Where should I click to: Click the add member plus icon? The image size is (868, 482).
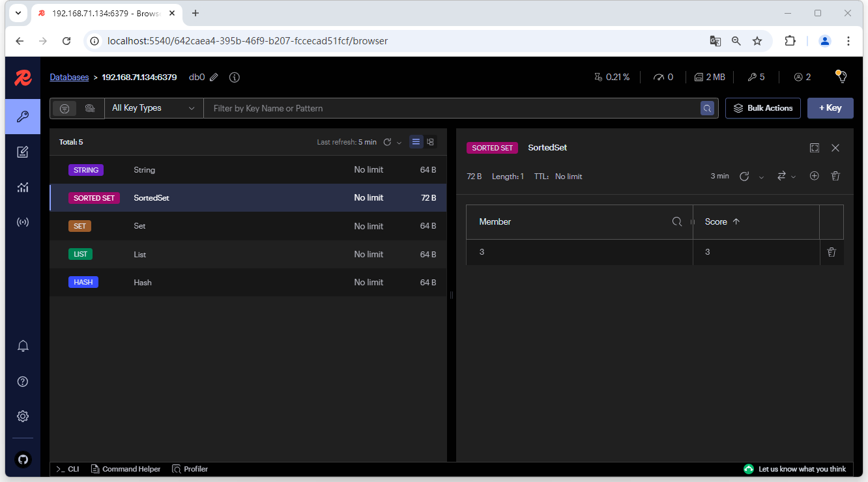(814, 177)
